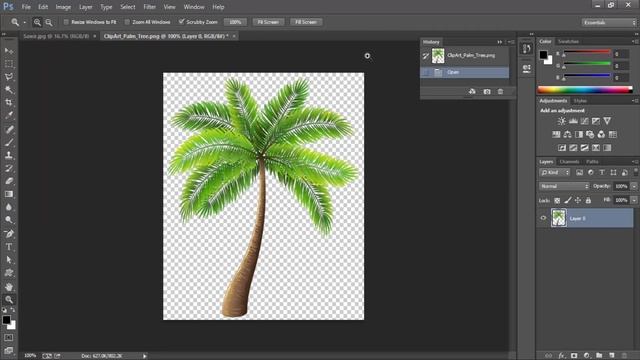Screen dimensions: 640x360
Task: Open the Image menu
Action: coord(63,7)
